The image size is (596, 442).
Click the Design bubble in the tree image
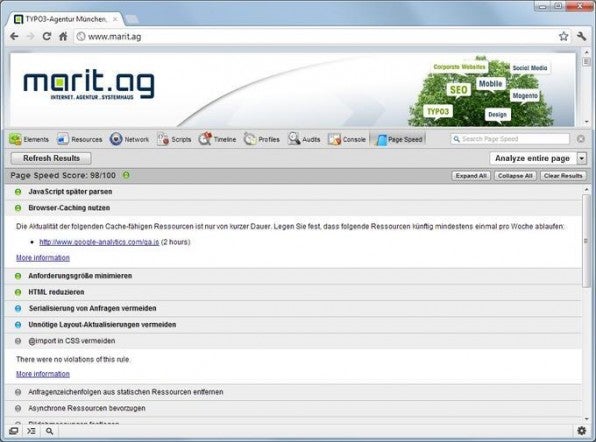point(497,114)
